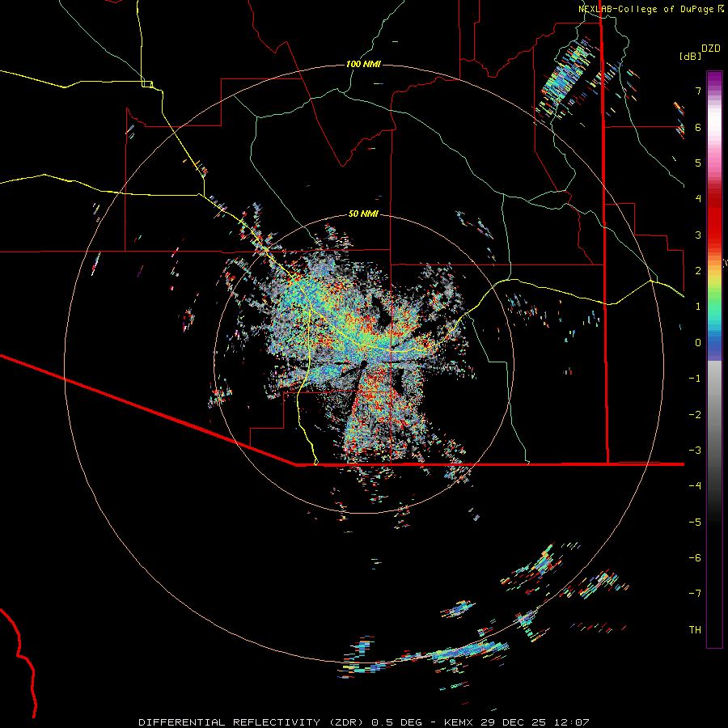The width and height of the screenshot is (728, 728).
Task: Click the ZDR product title caption at the bottom
Action: click(364, 722)
